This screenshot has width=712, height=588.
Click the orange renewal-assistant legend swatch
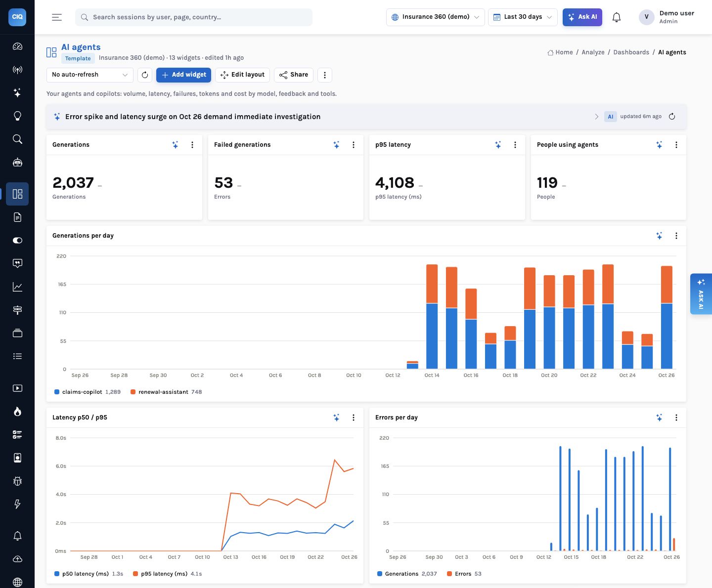click(133, 392)
